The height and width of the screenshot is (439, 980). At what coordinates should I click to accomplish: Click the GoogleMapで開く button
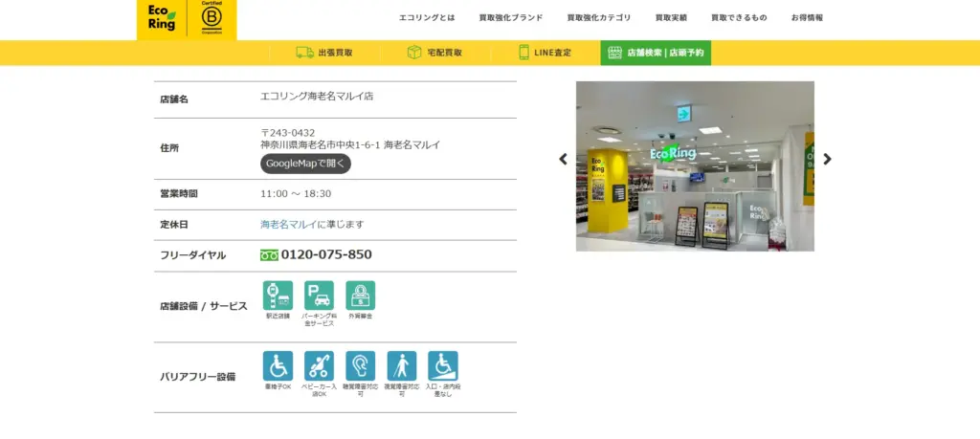pos(305,164)
